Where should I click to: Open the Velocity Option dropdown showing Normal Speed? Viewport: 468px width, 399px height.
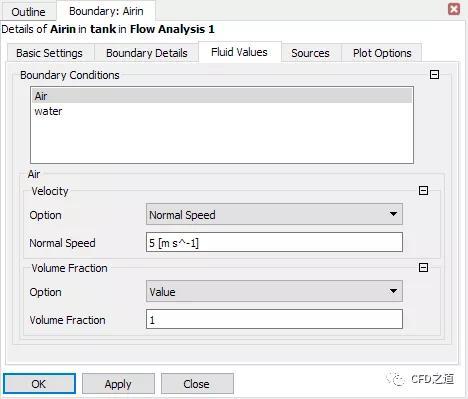[274, 214]
